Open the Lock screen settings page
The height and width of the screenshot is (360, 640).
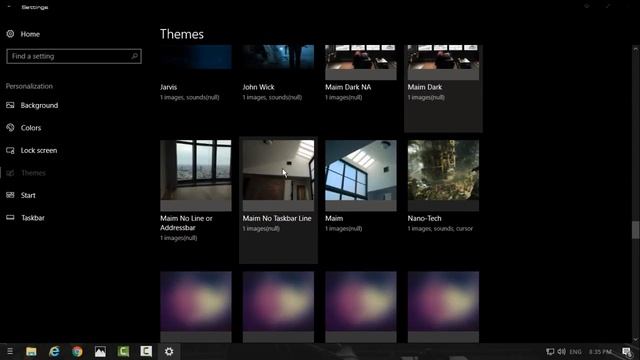39,150
